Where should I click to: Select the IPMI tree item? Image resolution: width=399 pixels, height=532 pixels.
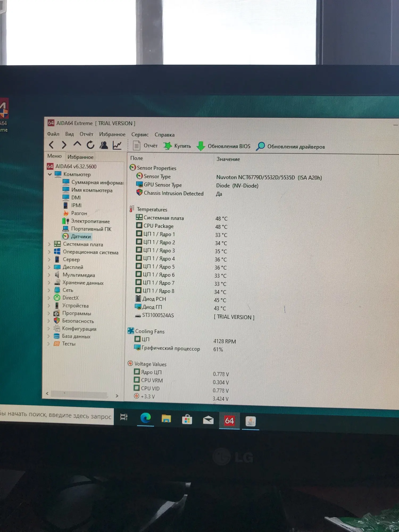(72, 205)
